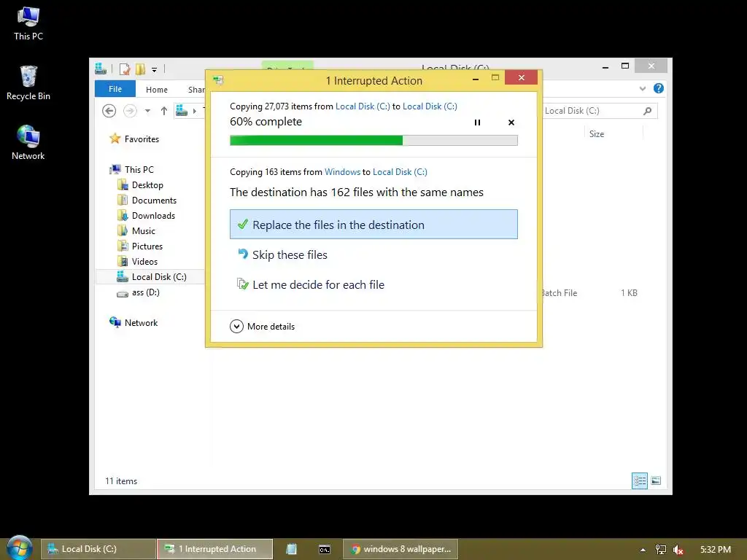Click Explorer window drive icon in title bar
This screenshot has height=560, width=747.
tap(101, 69)
